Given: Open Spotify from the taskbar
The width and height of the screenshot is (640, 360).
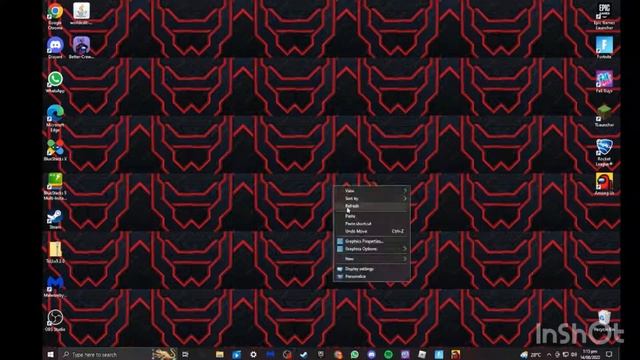Looking at the screenshot, I should click(x=388, y=354).
